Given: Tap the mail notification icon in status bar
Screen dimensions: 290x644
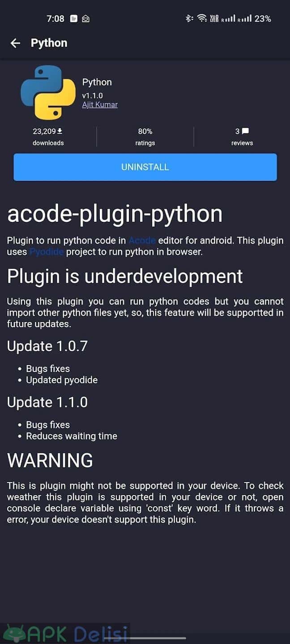Looking at the screenshot, I should 86,19.
